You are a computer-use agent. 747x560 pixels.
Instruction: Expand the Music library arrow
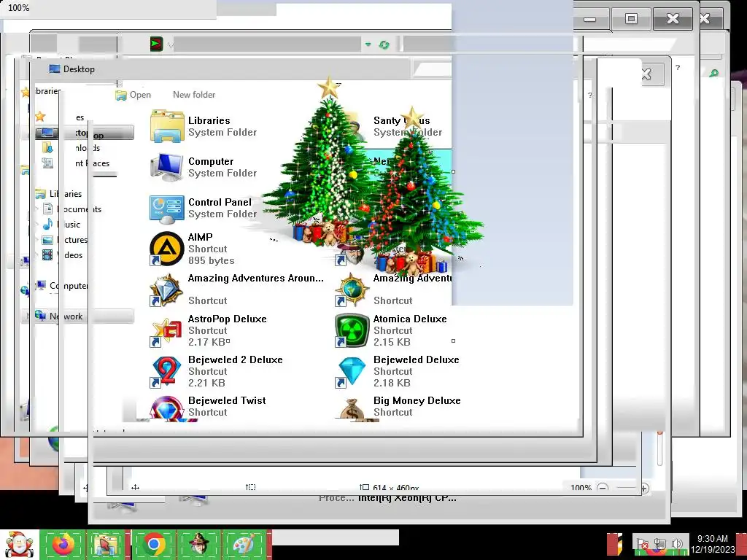(x=38, y=225)
